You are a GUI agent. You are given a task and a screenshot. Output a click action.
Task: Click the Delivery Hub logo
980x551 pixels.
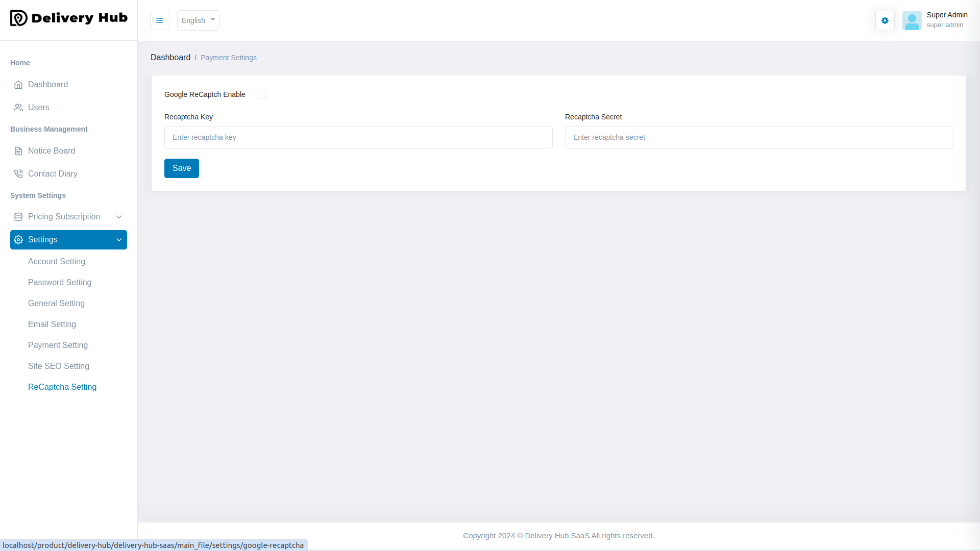tap(68, 18)
